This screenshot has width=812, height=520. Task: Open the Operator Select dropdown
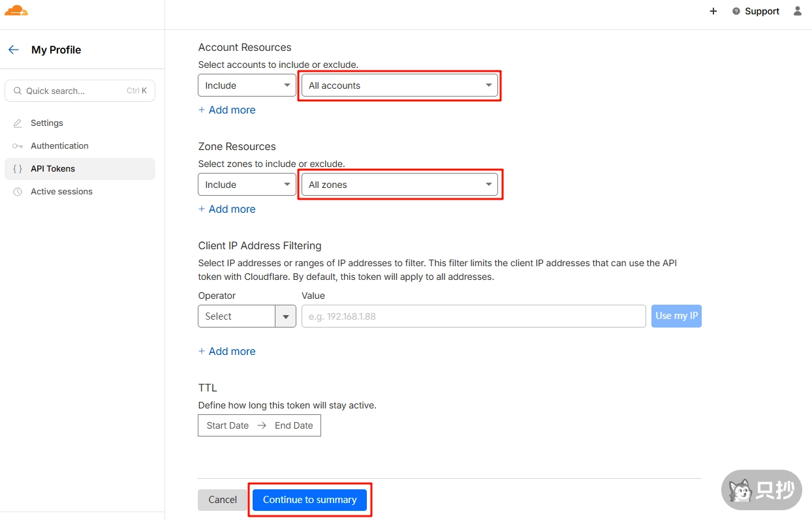click(247, 316)
